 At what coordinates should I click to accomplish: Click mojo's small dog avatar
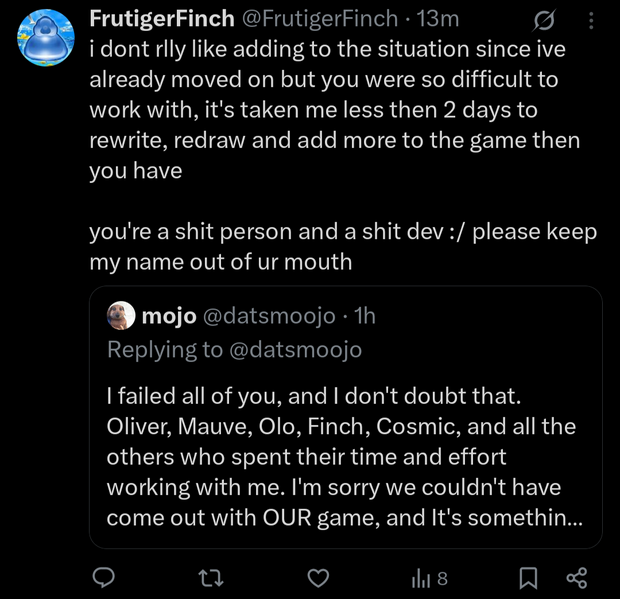(120, 316)
